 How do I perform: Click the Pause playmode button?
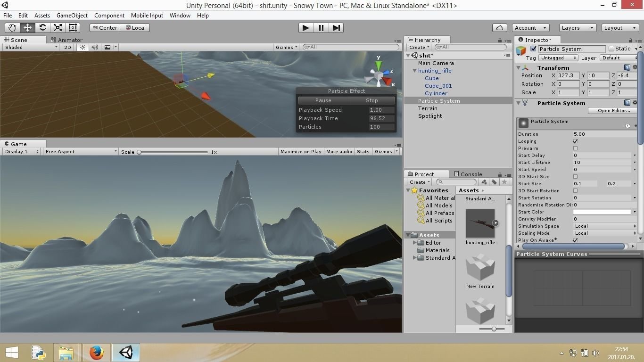click(321, 28)
